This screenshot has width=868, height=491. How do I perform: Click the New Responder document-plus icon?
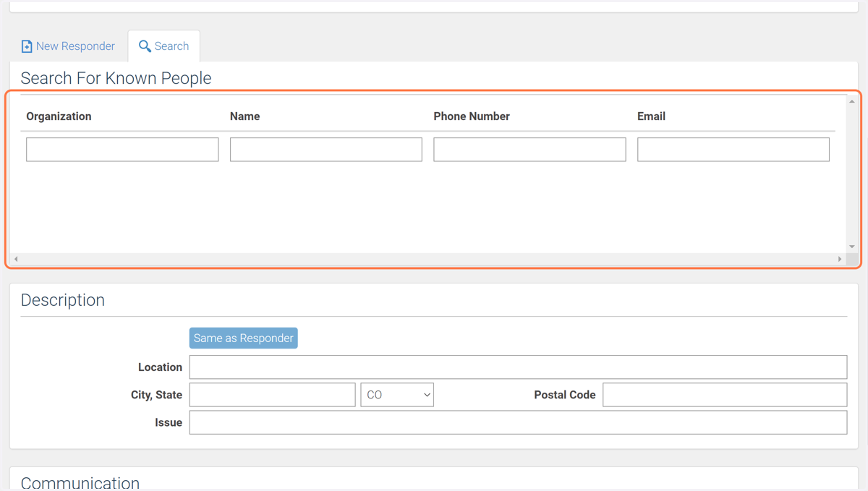[x=27, y=46]
